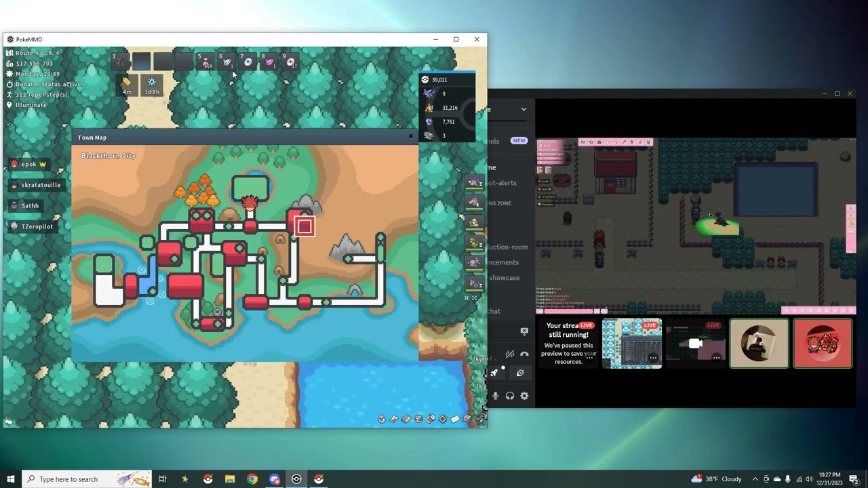868x488 pixels.
Task: Open the chat channel in Discord
Action: pos(494,311)
